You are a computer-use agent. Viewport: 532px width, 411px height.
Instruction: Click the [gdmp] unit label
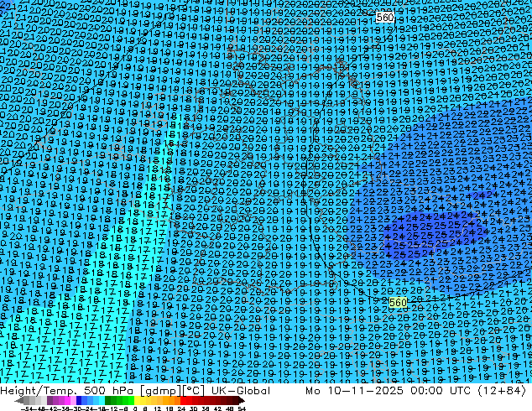coord(161,391)
